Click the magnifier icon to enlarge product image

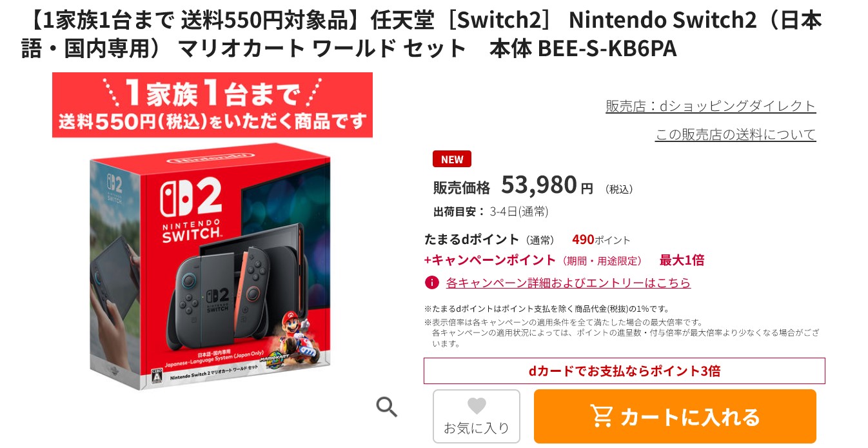coord(386,407)
